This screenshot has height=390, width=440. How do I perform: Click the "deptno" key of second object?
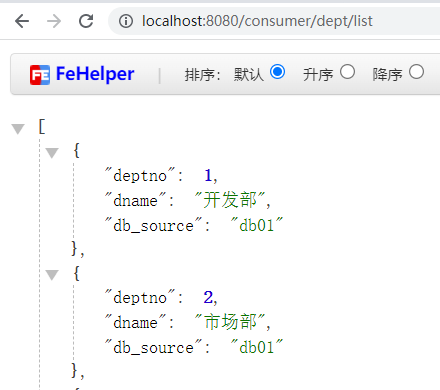(140, 297)
